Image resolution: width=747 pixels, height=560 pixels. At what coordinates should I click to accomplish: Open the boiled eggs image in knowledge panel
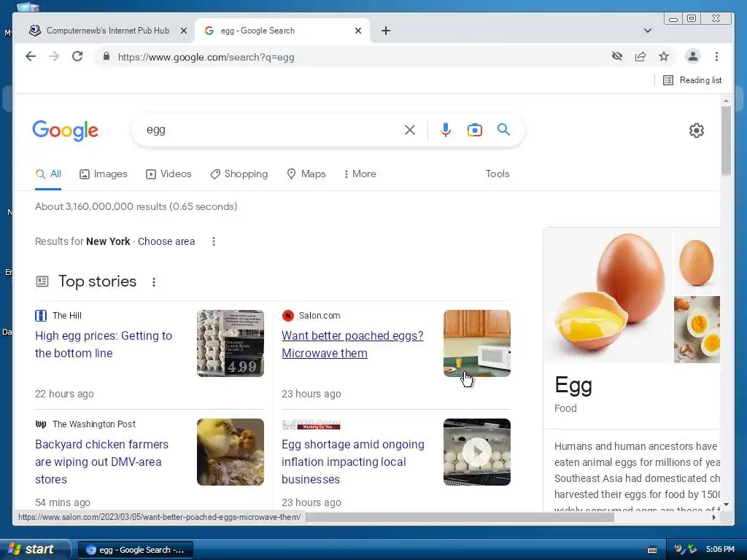(x=697, y=330)
